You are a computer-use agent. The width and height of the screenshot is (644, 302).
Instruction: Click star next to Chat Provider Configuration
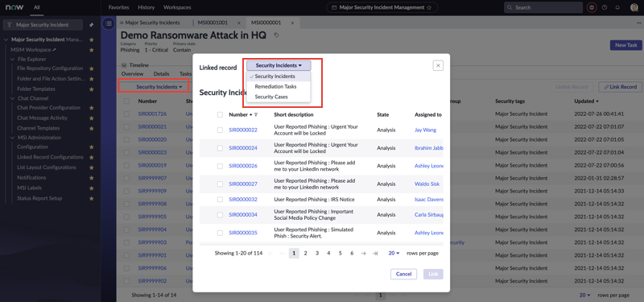(x=92, y=108)
